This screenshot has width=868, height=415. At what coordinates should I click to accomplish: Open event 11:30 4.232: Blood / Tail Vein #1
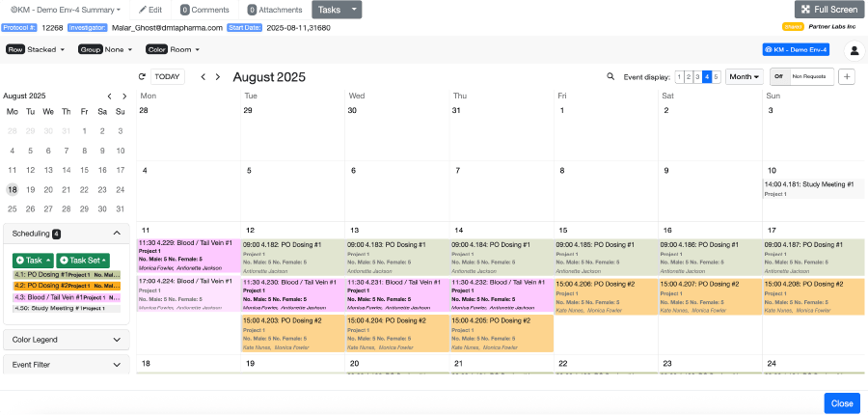point(502,294)
